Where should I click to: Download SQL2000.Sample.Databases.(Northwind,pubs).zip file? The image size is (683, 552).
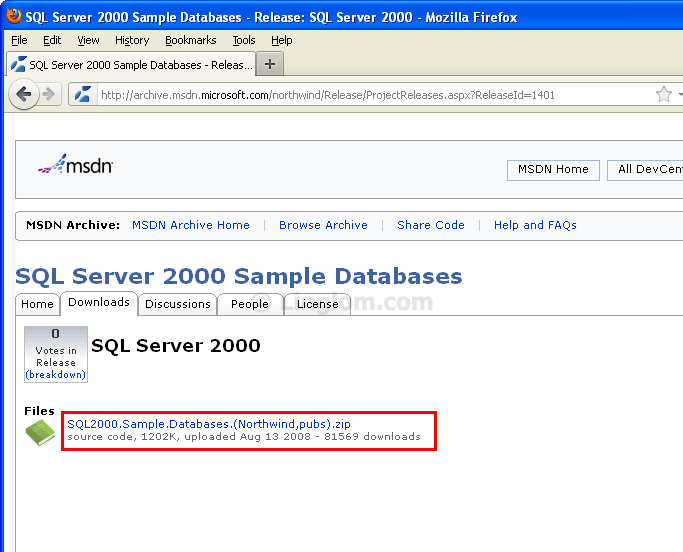pyautogui.click(x=209, y=424)
